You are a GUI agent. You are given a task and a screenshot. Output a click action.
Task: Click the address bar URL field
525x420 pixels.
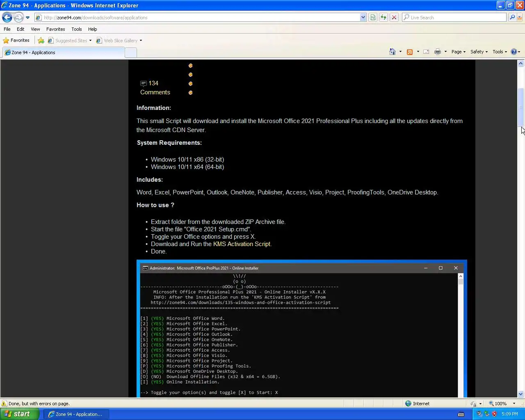[x=197, y=17]
